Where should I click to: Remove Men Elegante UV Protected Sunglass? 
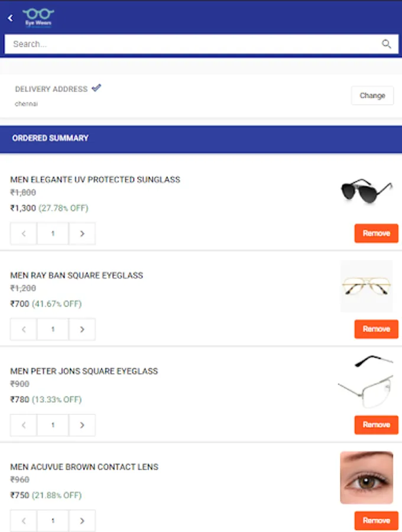[376, 233]
